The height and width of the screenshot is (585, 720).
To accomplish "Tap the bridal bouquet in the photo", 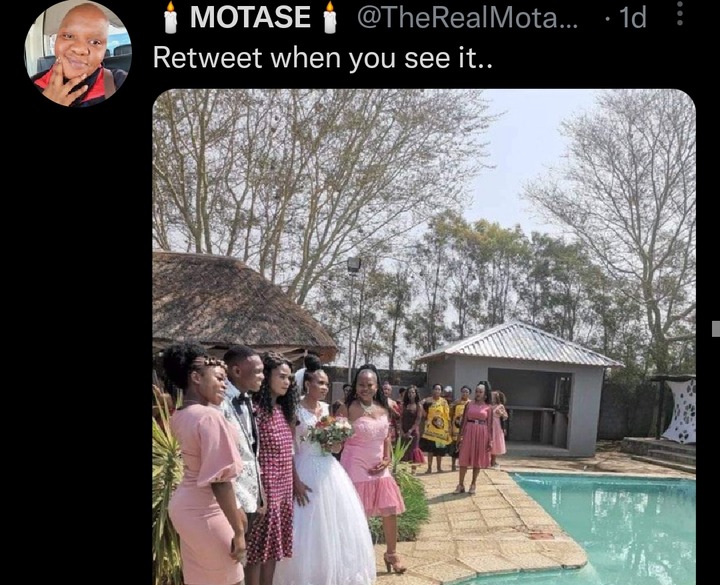I will point(330,433).
